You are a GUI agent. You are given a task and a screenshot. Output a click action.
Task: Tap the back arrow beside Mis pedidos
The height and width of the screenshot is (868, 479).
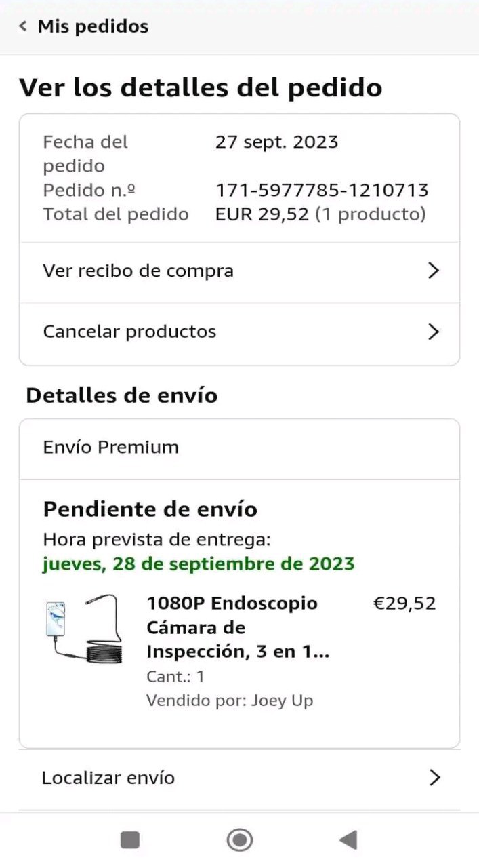point(23,26)
